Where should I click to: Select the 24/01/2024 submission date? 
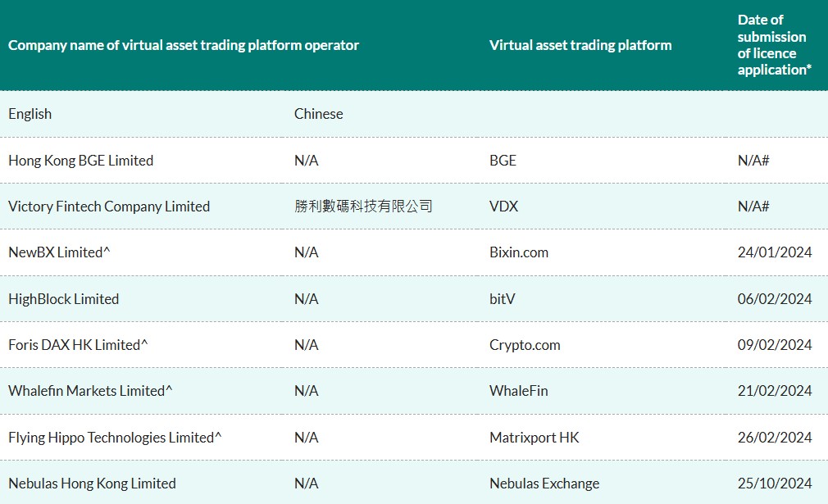click(774, 252)
